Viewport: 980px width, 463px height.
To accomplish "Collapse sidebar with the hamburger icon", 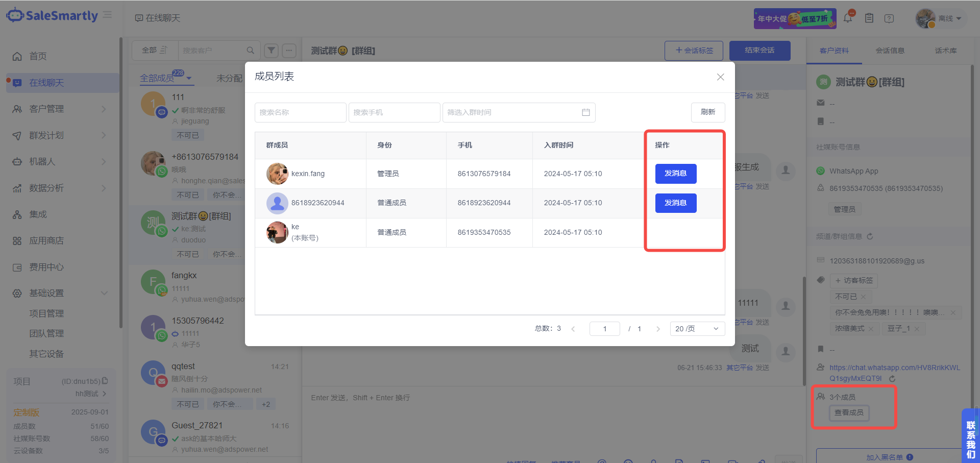I will tap(108, 15).
